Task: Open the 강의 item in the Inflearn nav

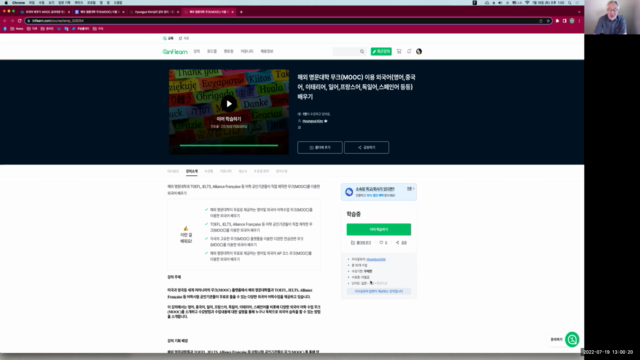Action: click(197, 51)
